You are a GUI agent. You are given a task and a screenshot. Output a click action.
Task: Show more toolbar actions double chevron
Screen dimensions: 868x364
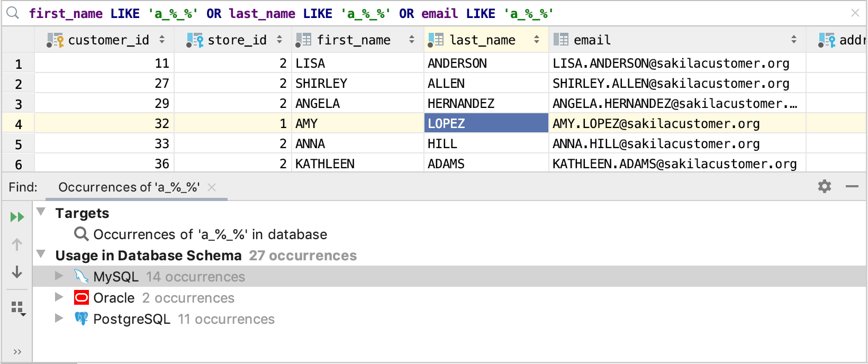click(x=17, y=352)
